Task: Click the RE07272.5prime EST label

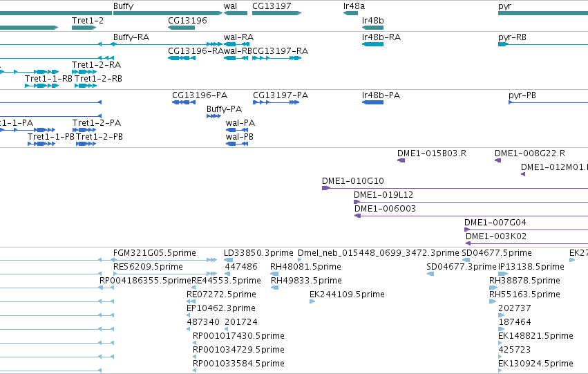Action: (221, 295)
